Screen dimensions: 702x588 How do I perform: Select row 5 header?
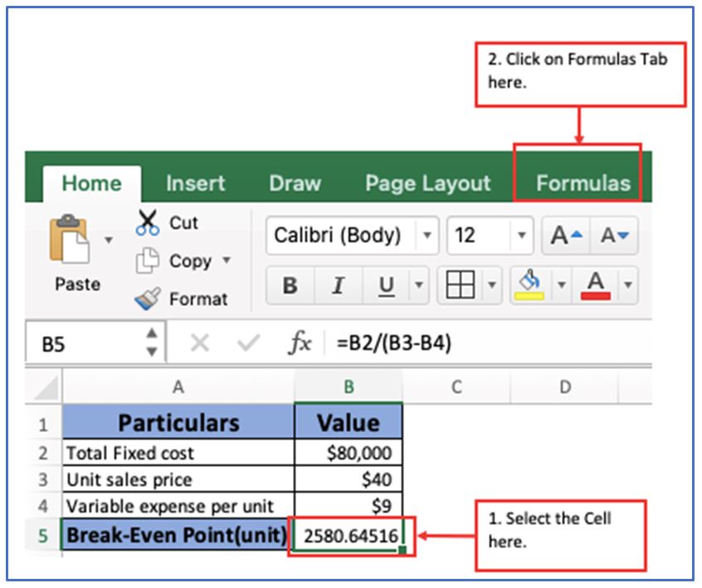[x=43, y=535]
